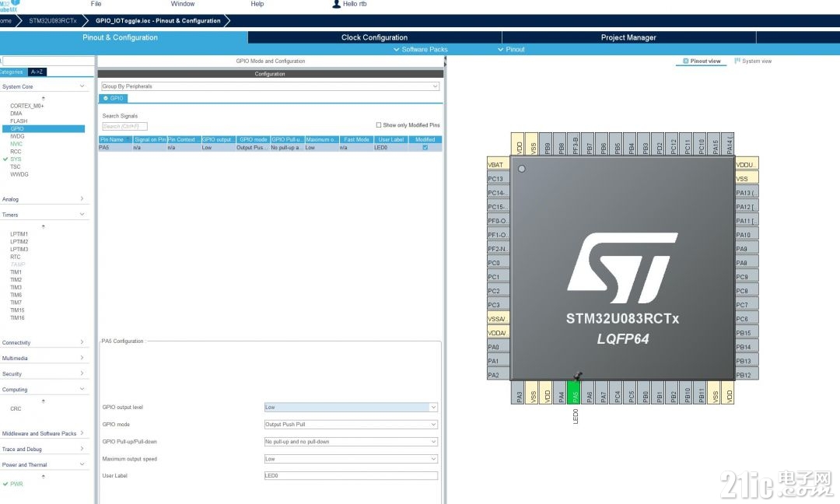The image size is (840, 504).
Task: Click the user account icon beside Hello rtb
Action: click(x=337, y=4)
